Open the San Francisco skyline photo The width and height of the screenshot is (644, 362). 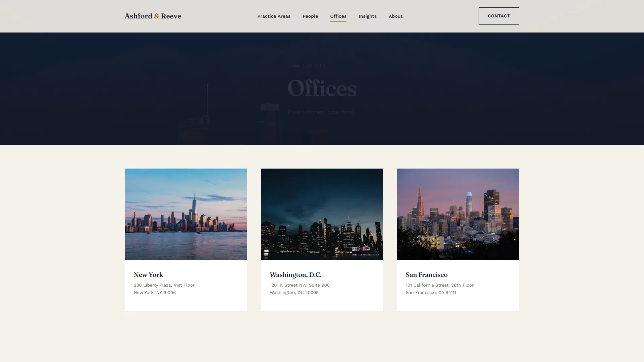[x=458, y=214]
